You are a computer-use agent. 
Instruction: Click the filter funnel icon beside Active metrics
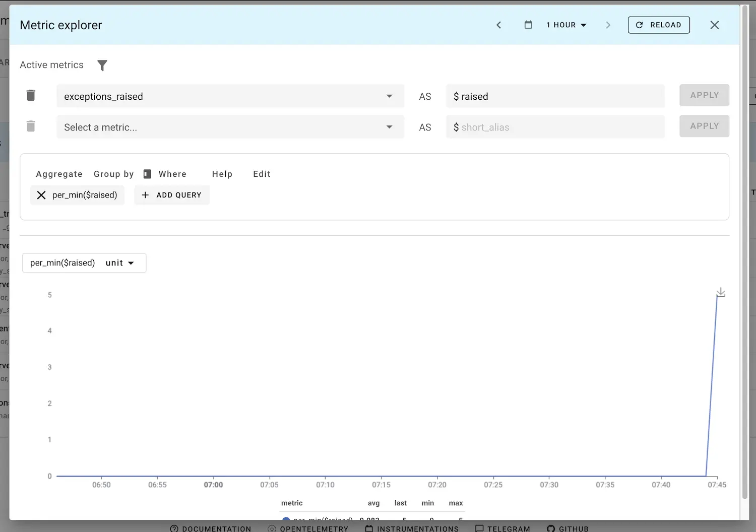coord(102,65)
